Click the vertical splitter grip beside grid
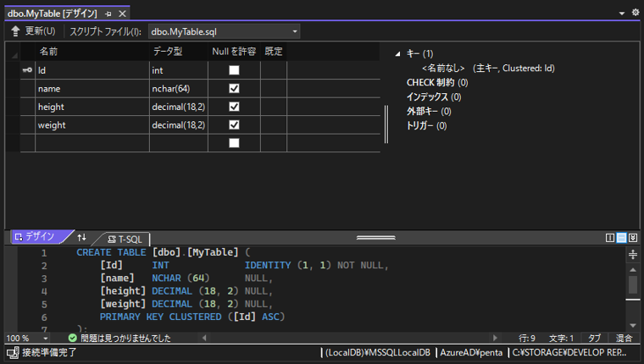644x364 pixels. (x=386, y=124)
